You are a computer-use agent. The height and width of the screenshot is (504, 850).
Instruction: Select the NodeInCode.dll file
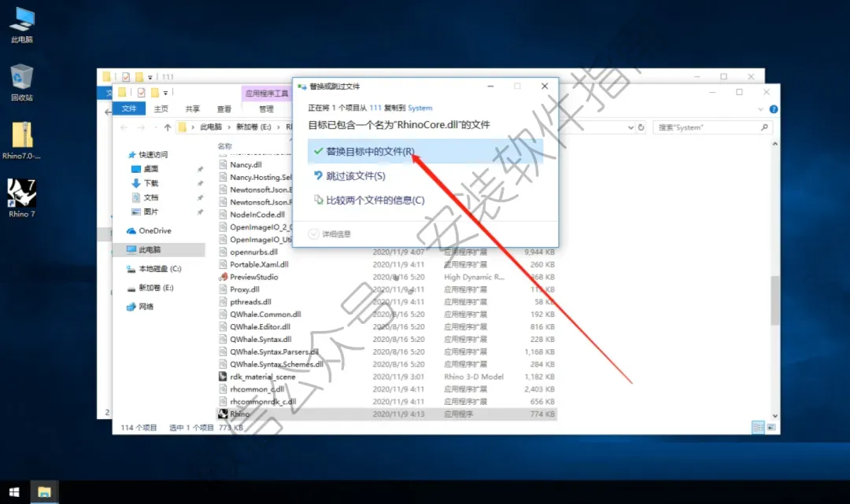[257, 215]
